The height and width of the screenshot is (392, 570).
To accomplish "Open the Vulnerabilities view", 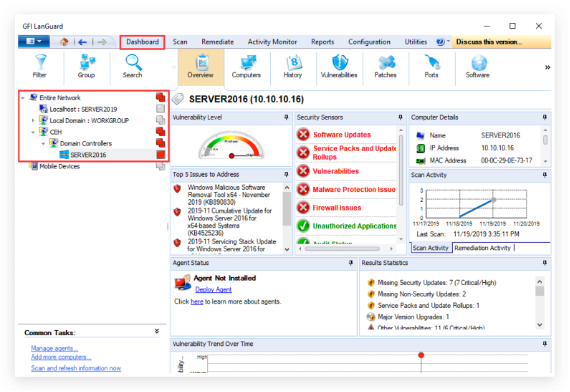I will [339, 66].
